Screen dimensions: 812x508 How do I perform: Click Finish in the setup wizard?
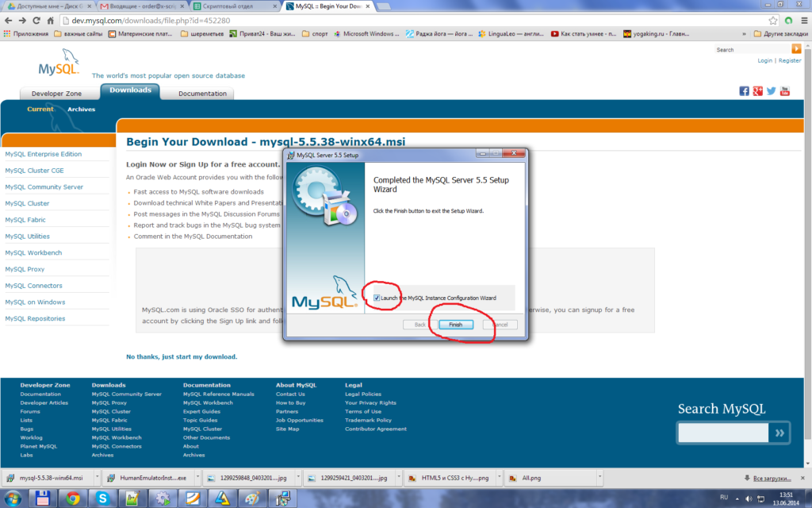pyautogui.click(x=456, y=325)
